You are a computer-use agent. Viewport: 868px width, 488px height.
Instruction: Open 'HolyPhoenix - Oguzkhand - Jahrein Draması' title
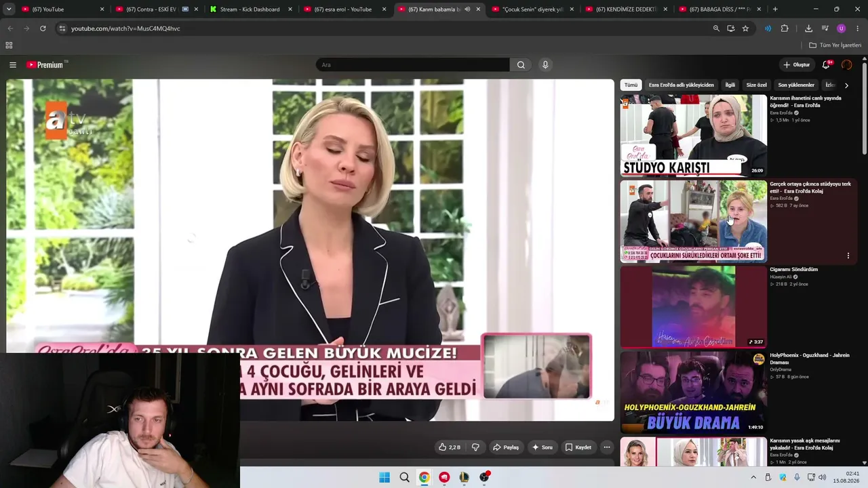coord(810,359)
